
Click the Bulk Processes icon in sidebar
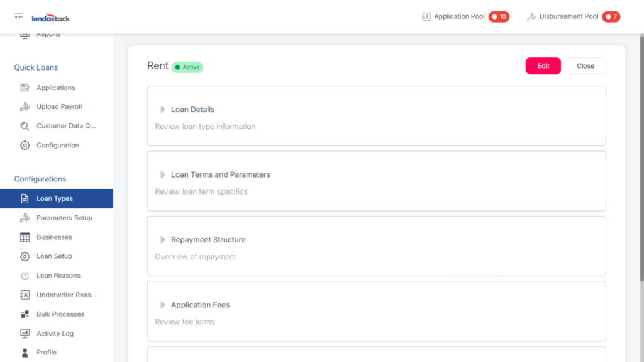[x=25, y=314]
